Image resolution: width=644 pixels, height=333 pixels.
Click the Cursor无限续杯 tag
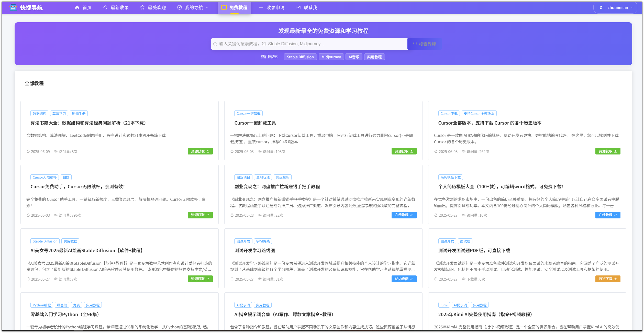click(45, 177)
